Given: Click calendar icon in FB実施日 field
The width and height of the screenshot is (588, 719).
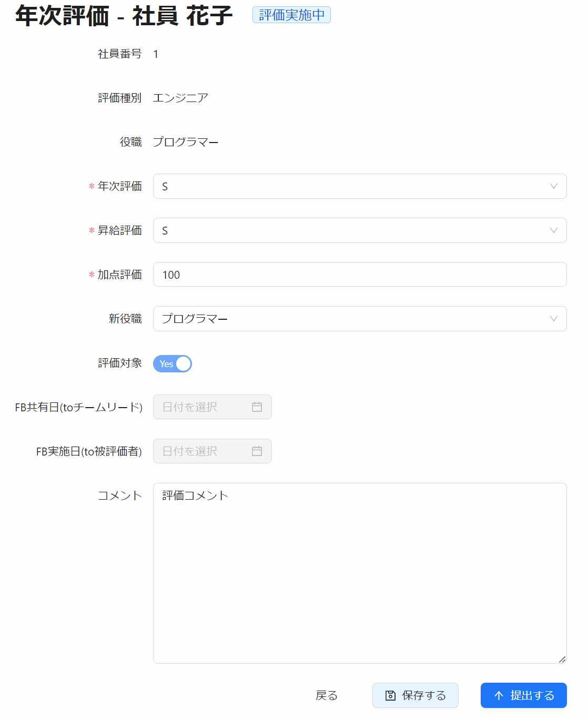Looking at the screenshot, I should [257, 451].
